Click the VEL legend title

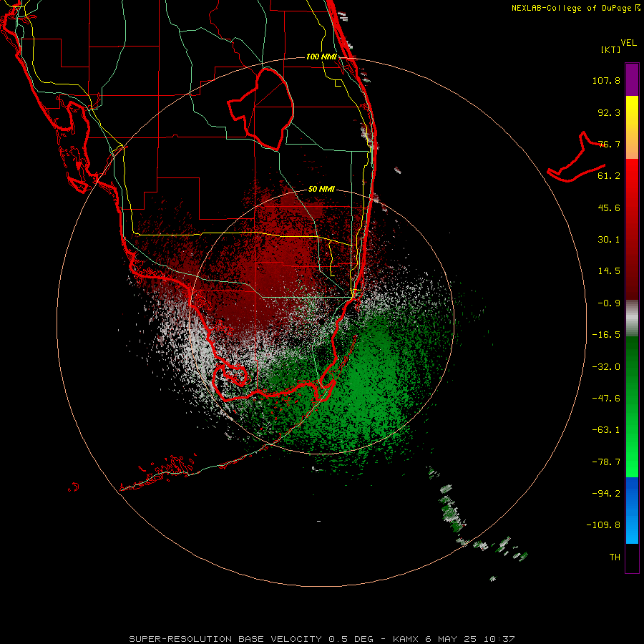pyautogui.click(x=628, y=43)
